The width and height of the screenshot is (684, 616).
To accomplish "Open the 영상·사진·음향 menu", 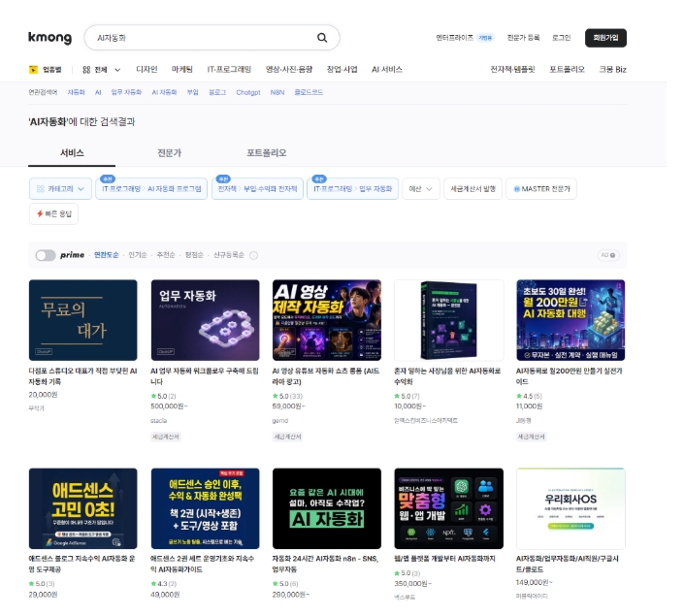I will tap(289, 70).
